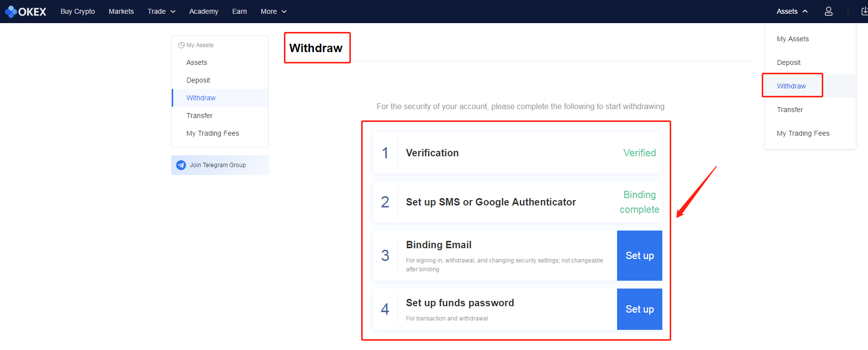Click the OKEX logo

[x=26, y=11]
